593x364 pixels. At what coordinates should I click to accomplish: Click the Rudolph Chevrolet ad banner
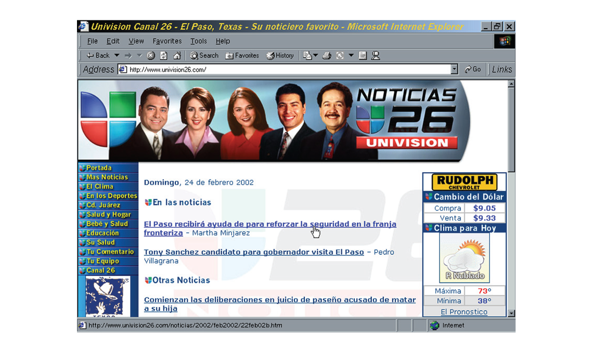(464, 183)
